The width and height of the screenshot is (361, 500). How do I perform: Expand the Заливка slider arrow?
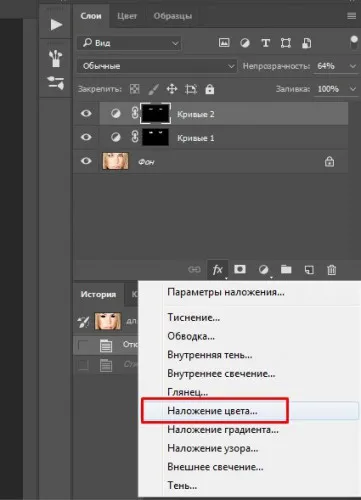click(353, 89)
